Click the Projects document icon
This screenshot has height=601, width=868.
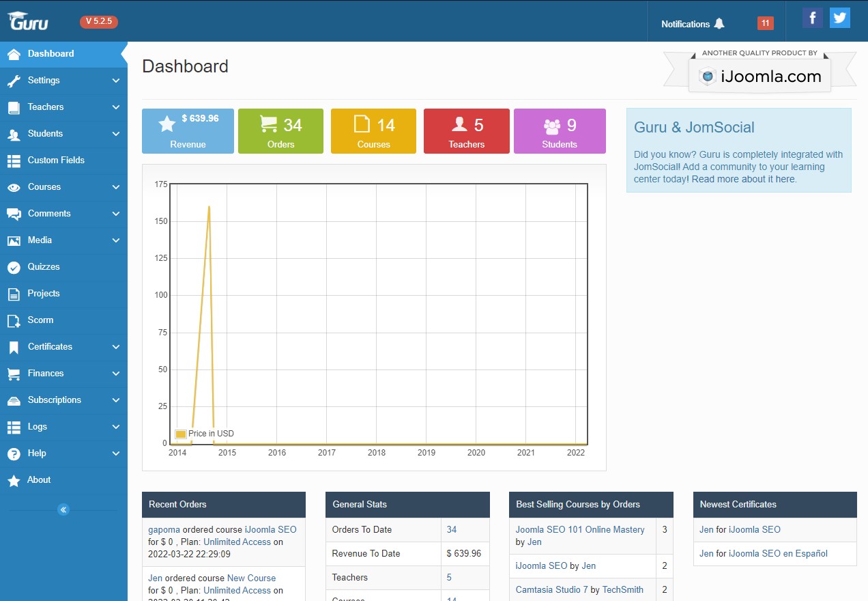[14, 294]
